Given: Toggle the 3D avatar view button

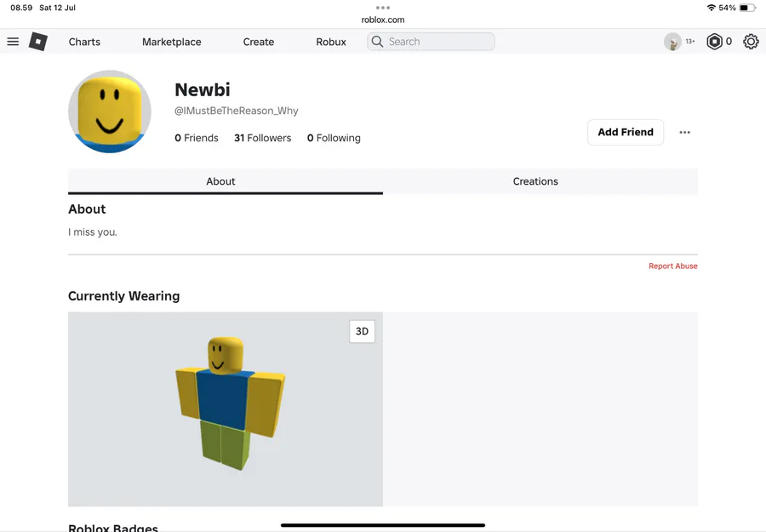Looking at the screenshot, I should coord(362,331).
